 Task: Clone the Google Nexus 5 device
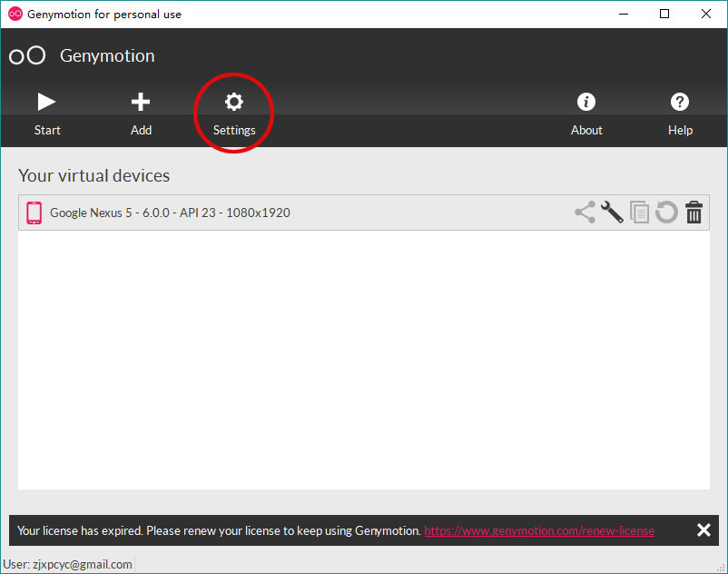[x=639, y=213]
